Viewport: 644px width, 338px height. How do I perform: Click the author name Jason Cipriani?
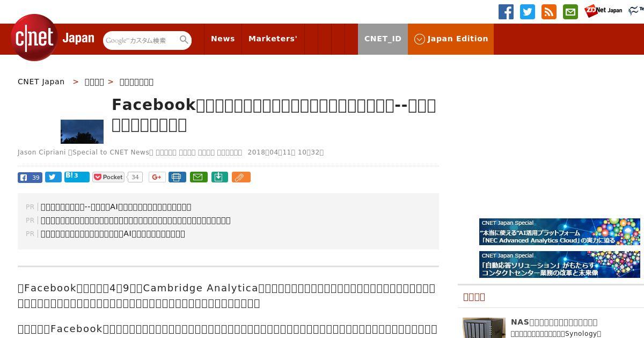pyautogui.click(x=41, y=152)
